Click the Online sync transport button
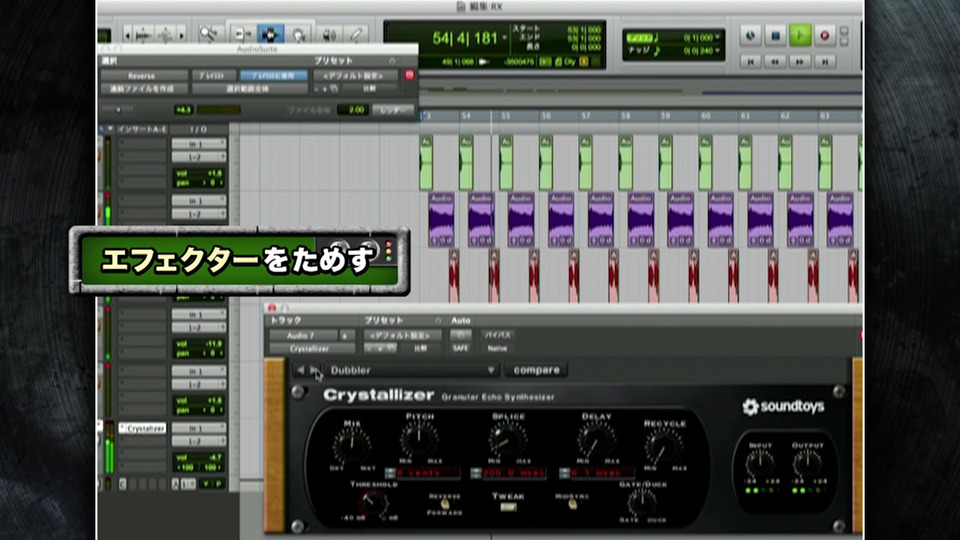The width and height of the screenshot is (960, 540). 751,36
